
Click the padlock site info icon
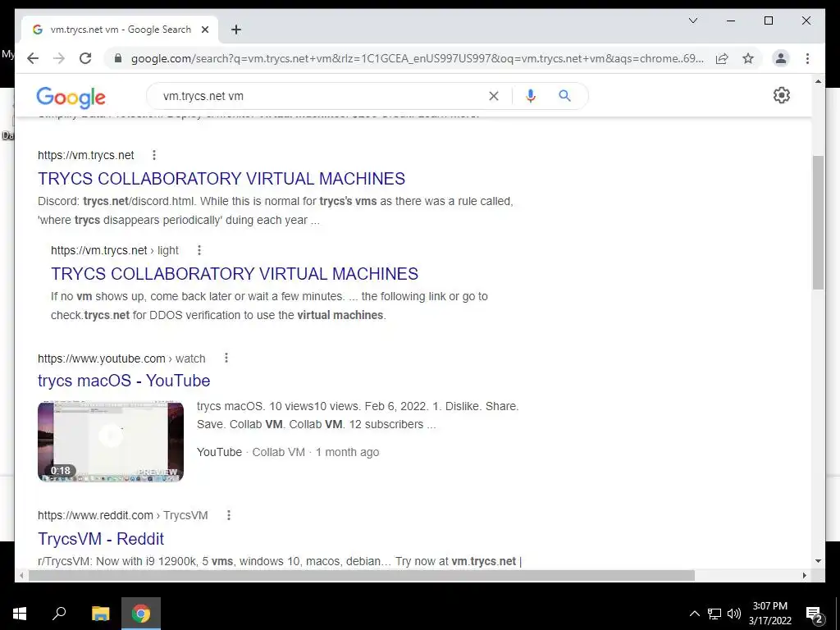pos(118,58)
